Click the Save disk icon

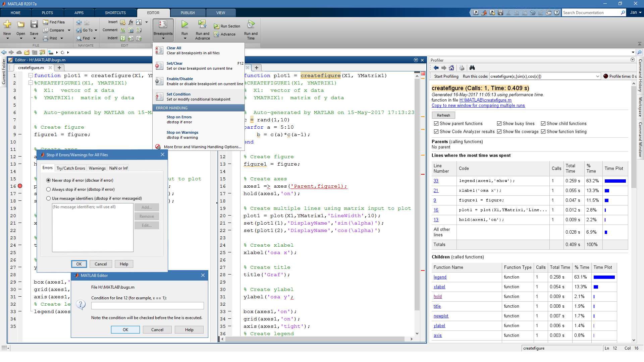pos(34,24)
